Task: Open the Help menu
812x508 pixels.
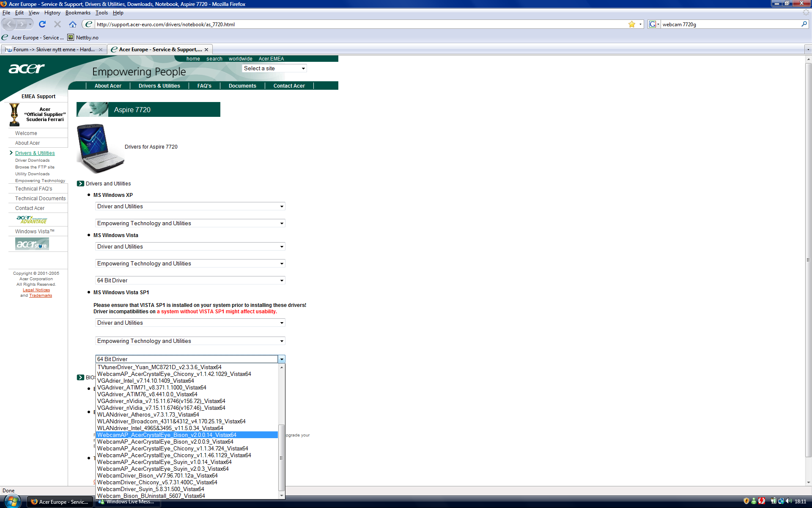Action: point(118,13)
